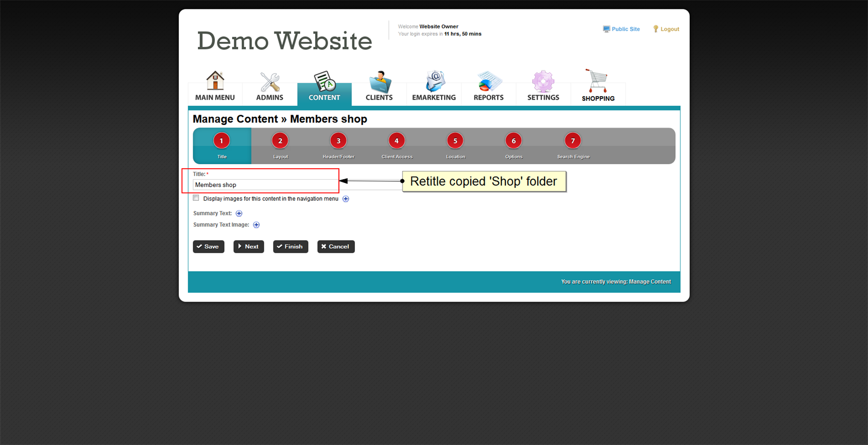Open the Shopping cart icon
Screen dimensions: 868x445
click(597, 81)
